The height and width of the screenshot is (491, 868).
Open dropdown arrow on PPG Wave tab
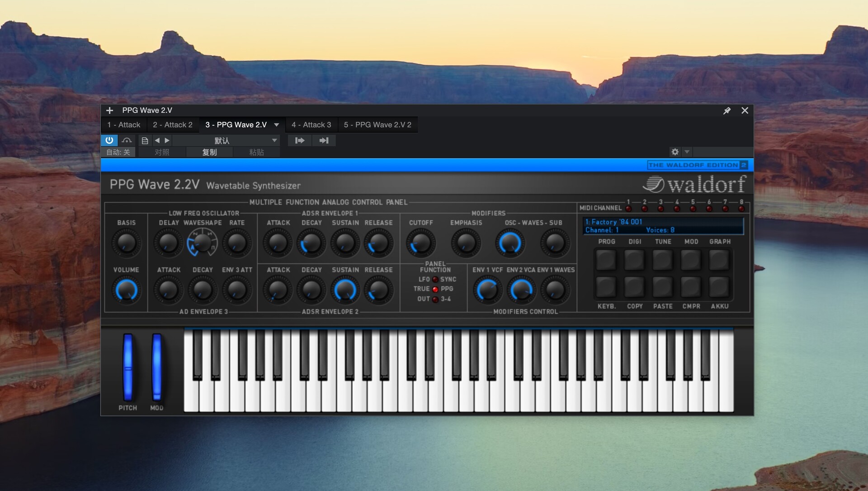tap(277, 125)
